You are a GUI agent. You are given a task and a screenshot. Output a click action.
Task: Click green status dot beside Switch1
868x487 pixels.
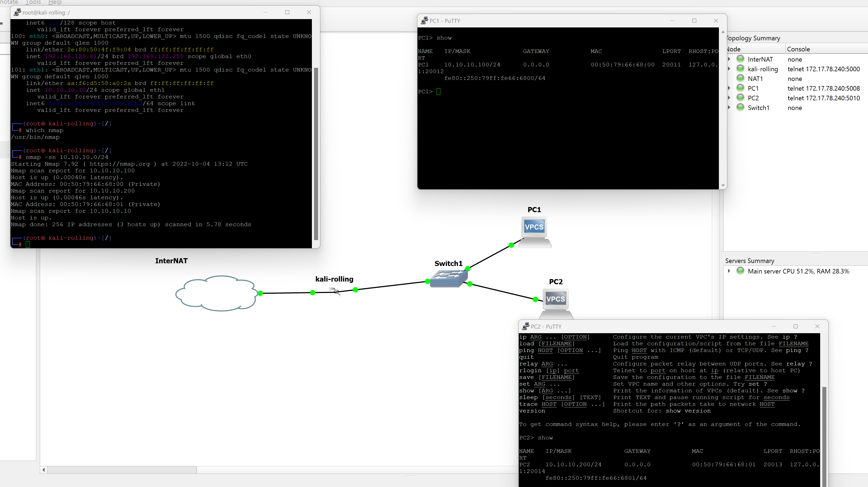pos(740,107)
